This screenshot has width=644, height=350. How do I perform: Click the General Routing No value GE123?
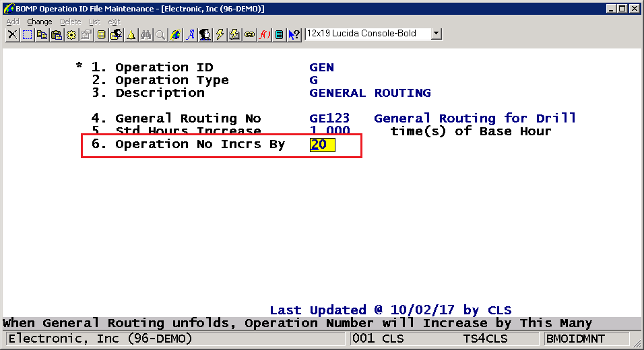pyautogui.click(x=329, y=118)
